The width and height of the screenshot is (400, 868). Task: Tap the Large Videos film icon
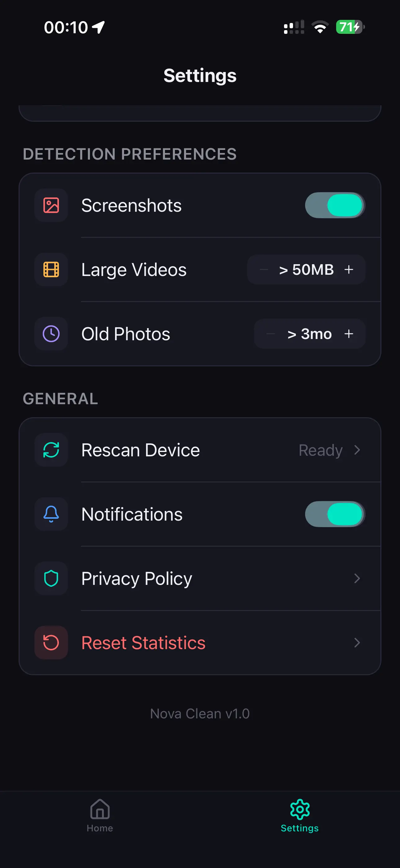(x=51, y=269)
